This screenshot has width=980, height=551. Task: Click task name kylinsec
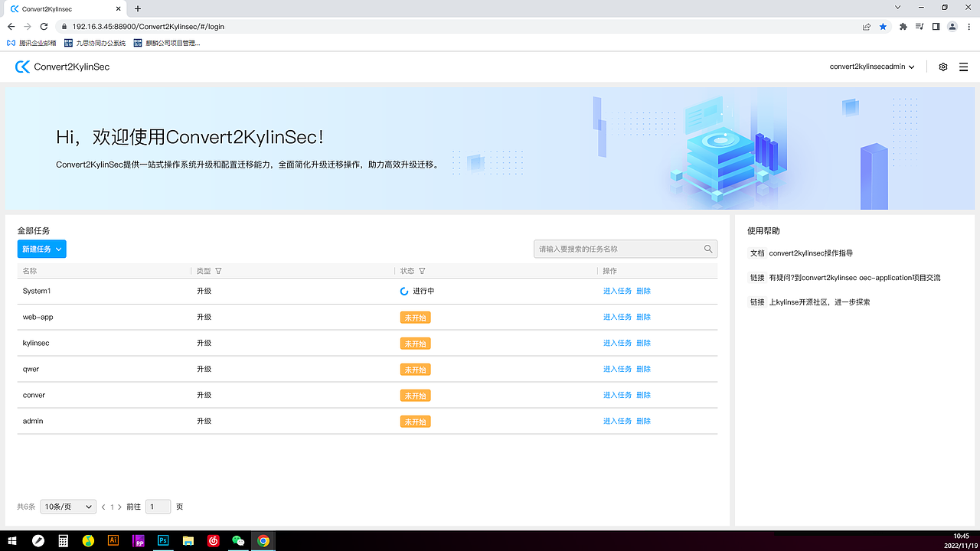point(36,343)
